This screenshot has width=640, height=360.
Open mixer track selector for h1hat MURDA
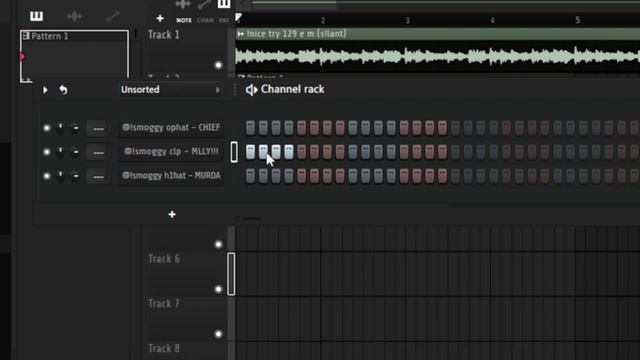(98, 177)
